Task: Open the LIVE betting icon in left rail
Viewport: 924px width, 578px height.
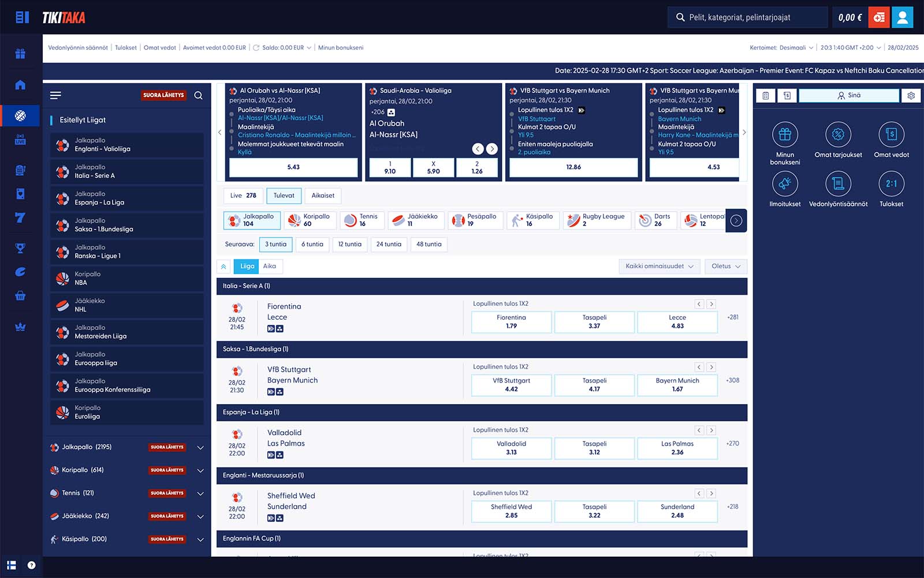Action: click(20, 139)
